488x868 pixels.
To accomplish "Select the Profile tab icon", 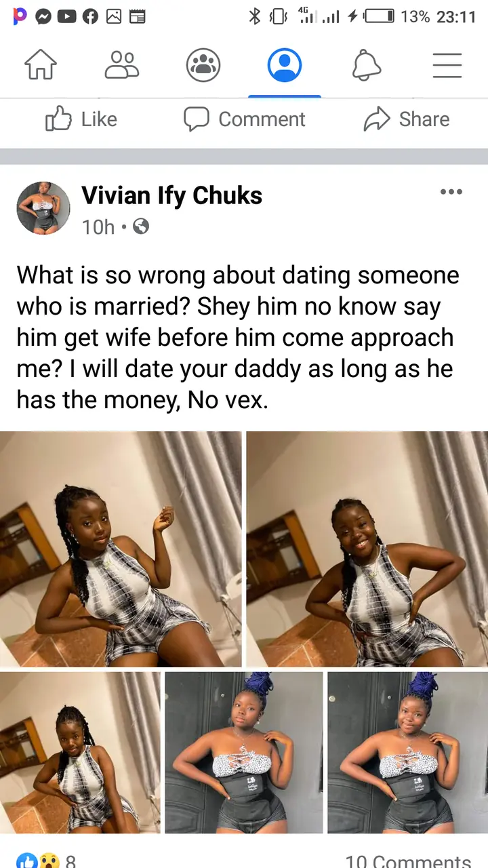I will coord(285,66).
